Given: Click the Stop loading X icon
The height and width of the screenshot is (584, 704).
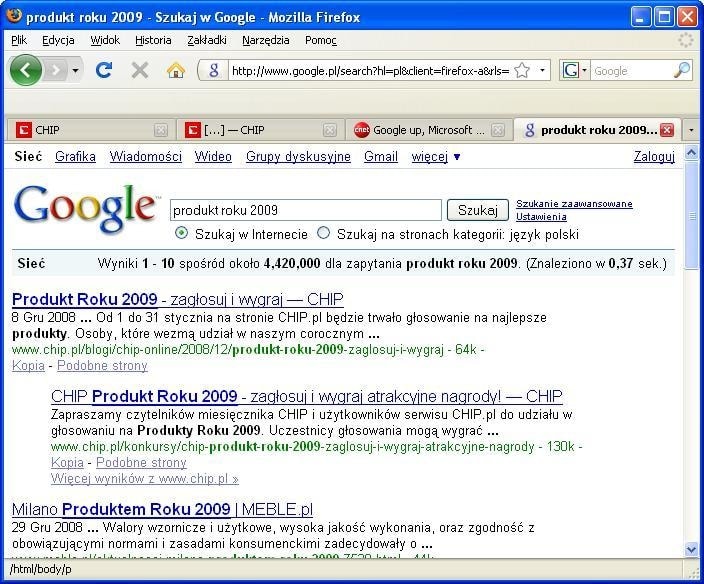Looking at the screenshot, I should coord(140,70).
